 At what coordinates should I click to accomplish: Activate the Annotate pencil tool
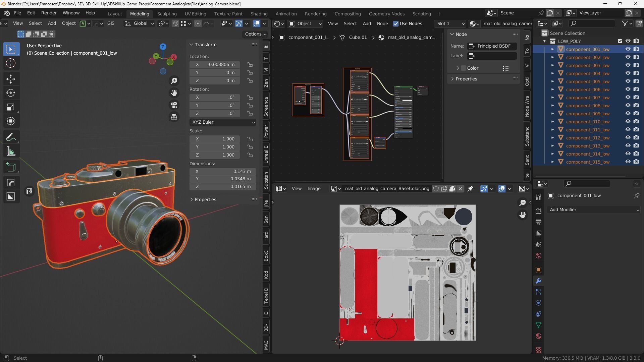click(11, 137)
